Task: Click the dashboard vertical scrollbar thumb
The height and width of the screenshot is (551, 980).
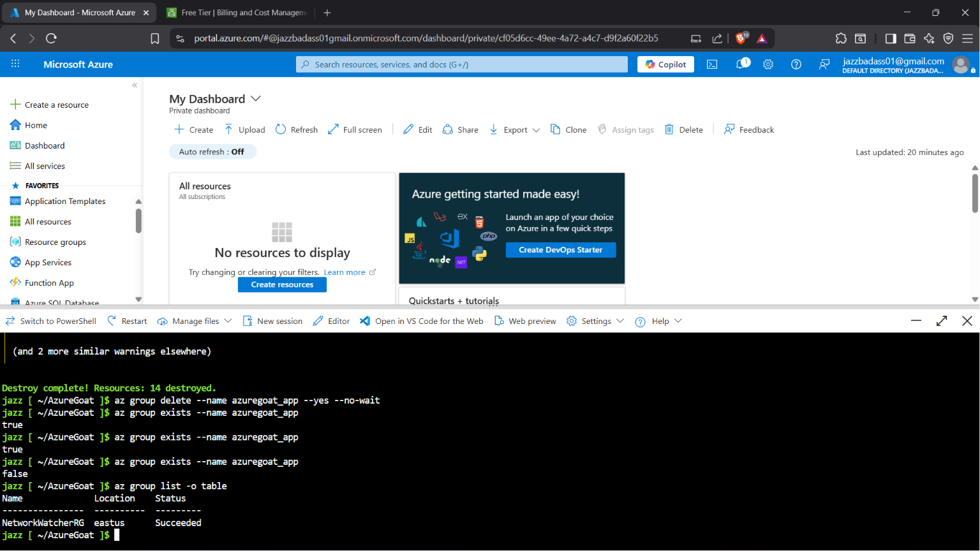Action: [975, 193]
